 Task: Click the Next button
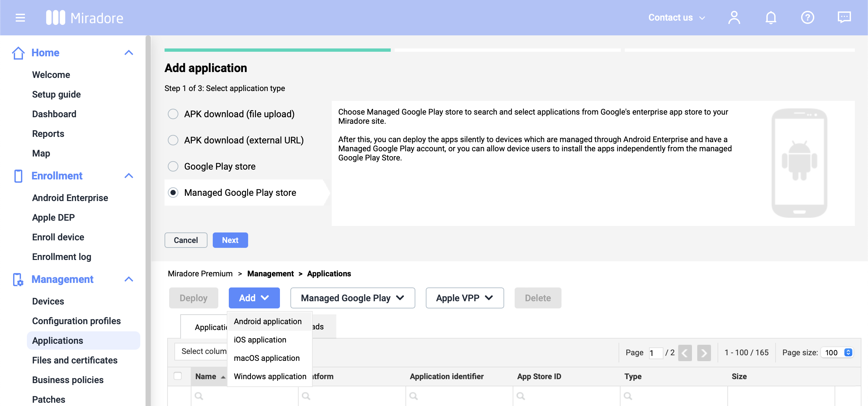tap(230, 240)
